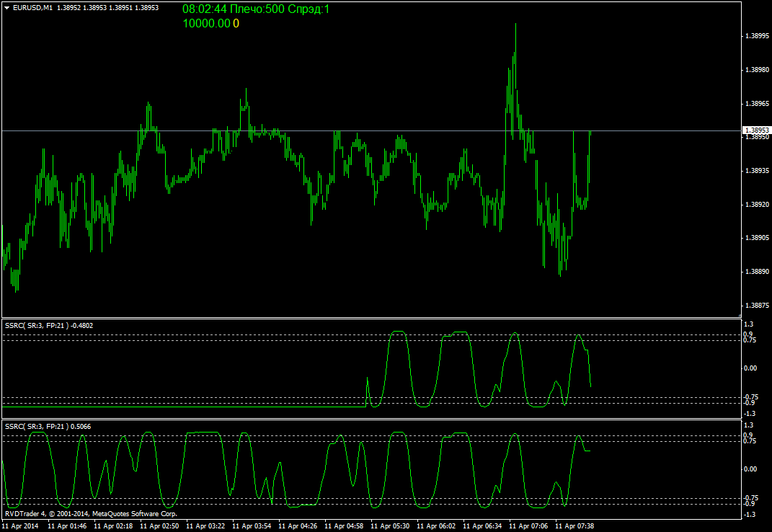The width and height of the screenshot is (772, 532).
Task: Click the 11 Apr 2014 date label
Action: [19, 526]
